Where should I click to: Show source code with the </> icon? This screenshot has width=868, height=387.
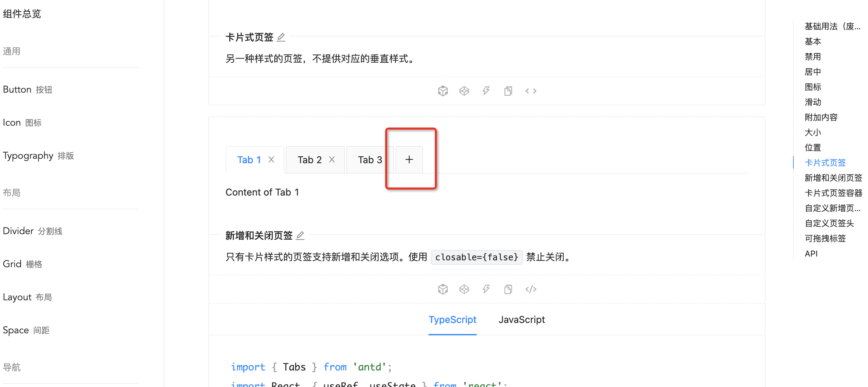coord(531,91)
